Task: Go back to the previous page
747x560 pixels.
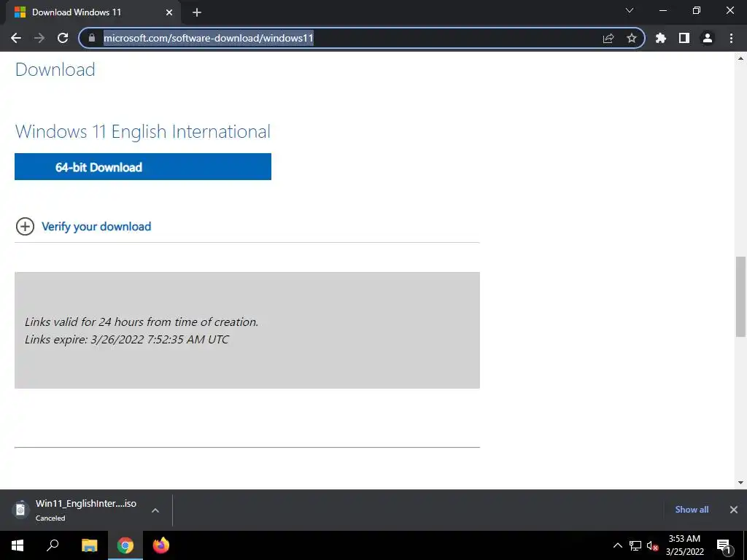Action: pyautogui.click(x=16, y=38)
